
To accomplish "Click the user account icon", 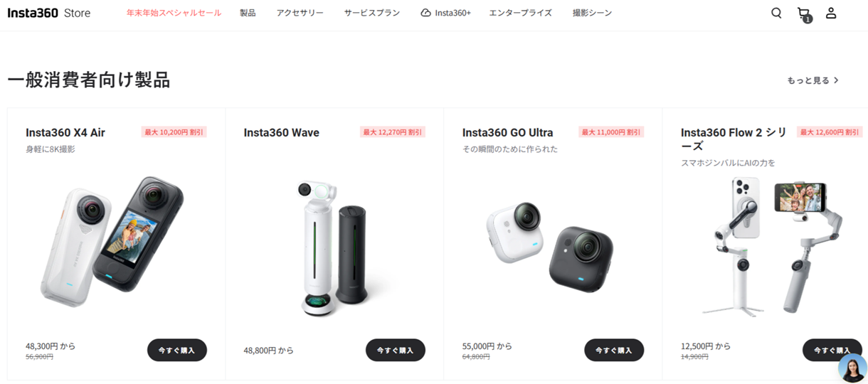I will pyautogui.click(x=831, y=13).
